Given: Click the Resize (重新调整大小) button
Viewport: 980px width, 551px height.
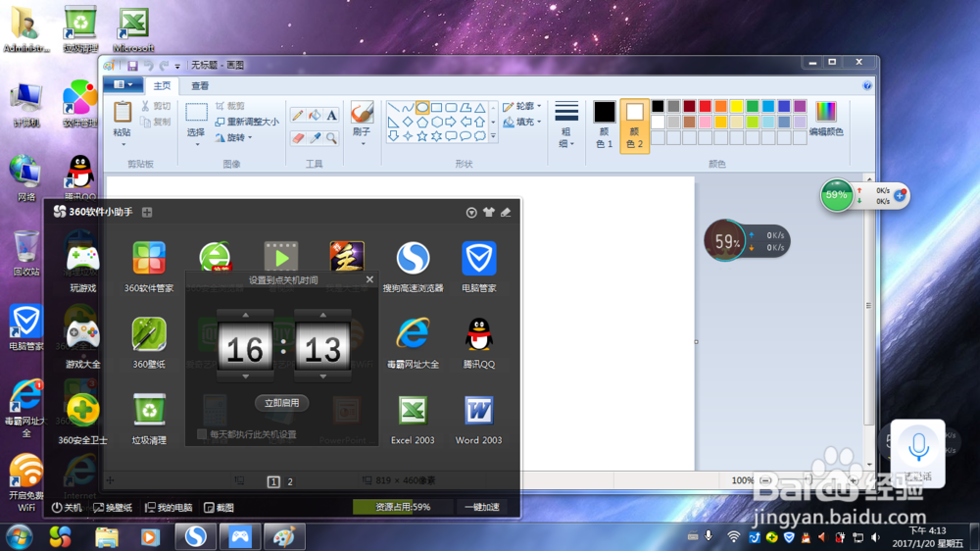Looking at the screenshot, I should [x=247, y=122].
